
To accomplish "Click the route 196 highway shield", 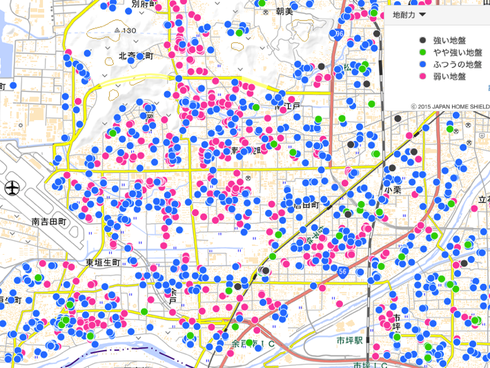I will click(x=339, y=34).
